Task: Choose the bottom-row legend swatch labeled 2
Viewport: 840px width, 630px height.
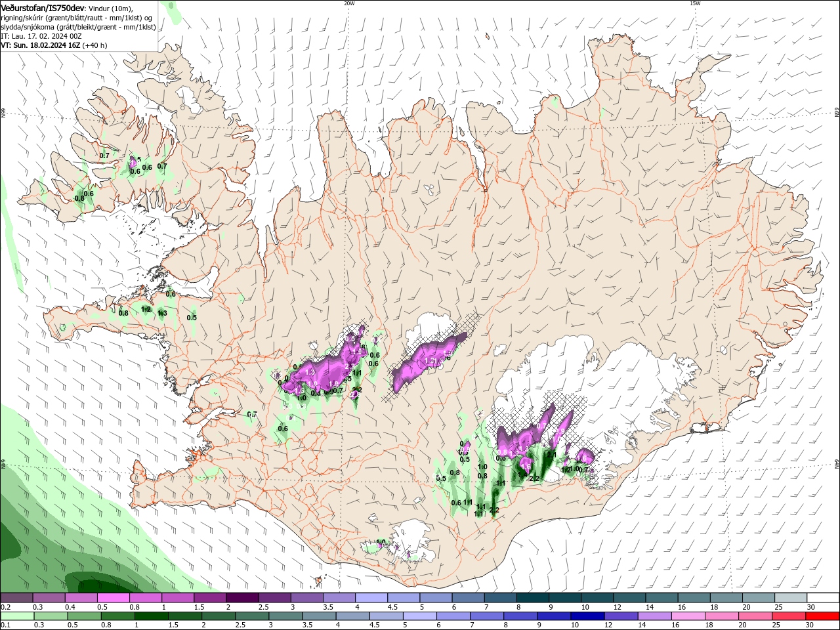Action: pos(219,616)
